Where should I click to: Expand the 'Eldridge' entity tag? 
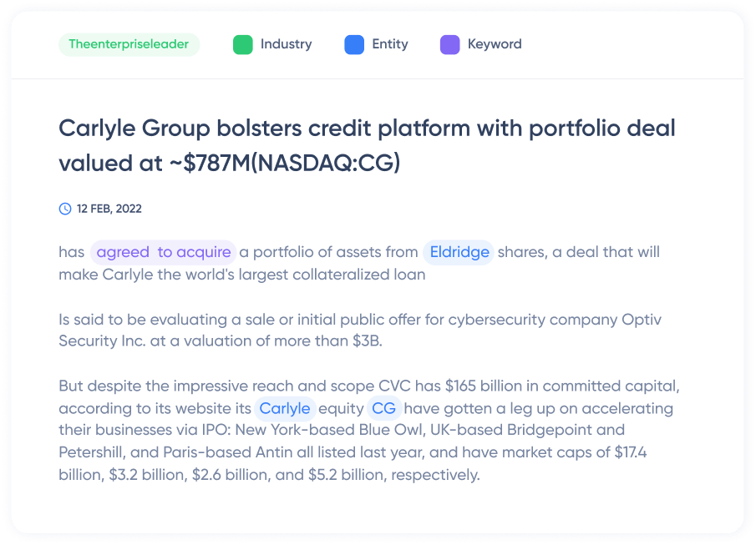(x=458, y=251)
